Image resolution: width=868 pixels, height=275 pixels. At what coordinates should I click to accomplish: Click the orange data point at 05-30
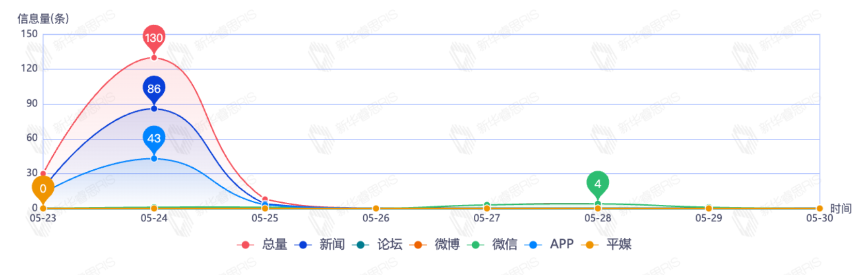(x=819, y=208)
